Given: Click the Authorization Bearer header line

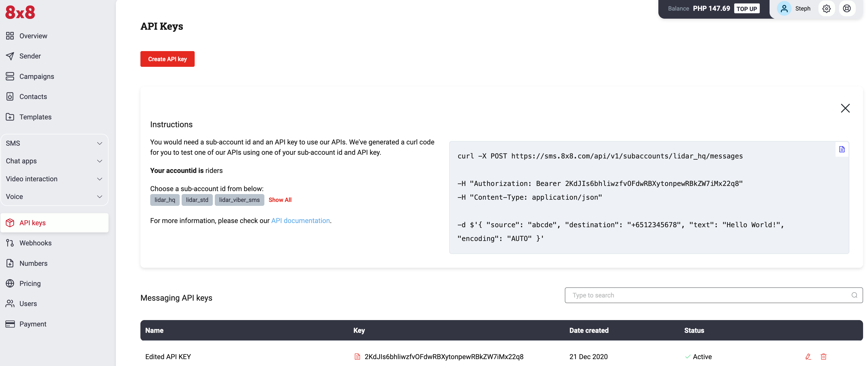Looking at the screenshot, I should point(600,183).
